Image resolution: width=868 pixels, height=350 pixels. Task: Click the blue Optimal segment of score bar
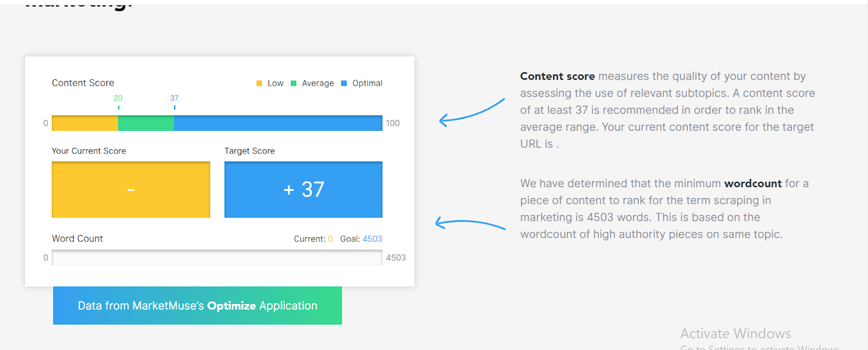[278, 123]
